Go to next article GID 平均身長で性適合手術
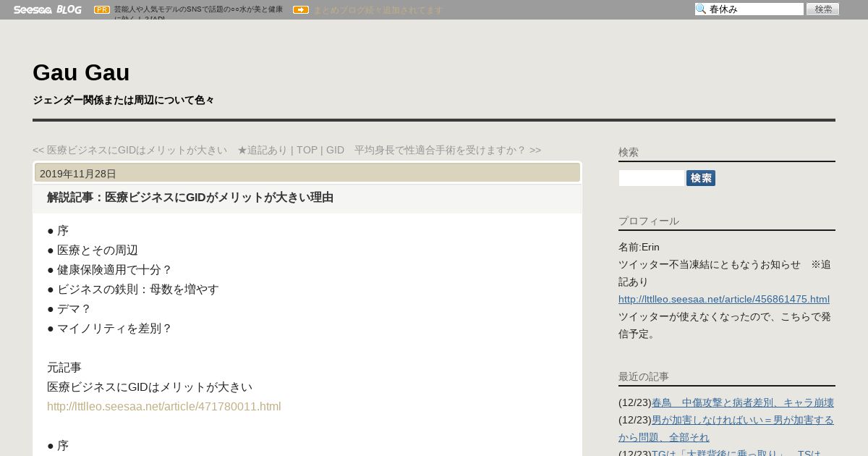The image size is (868, 456). [433, 150]
